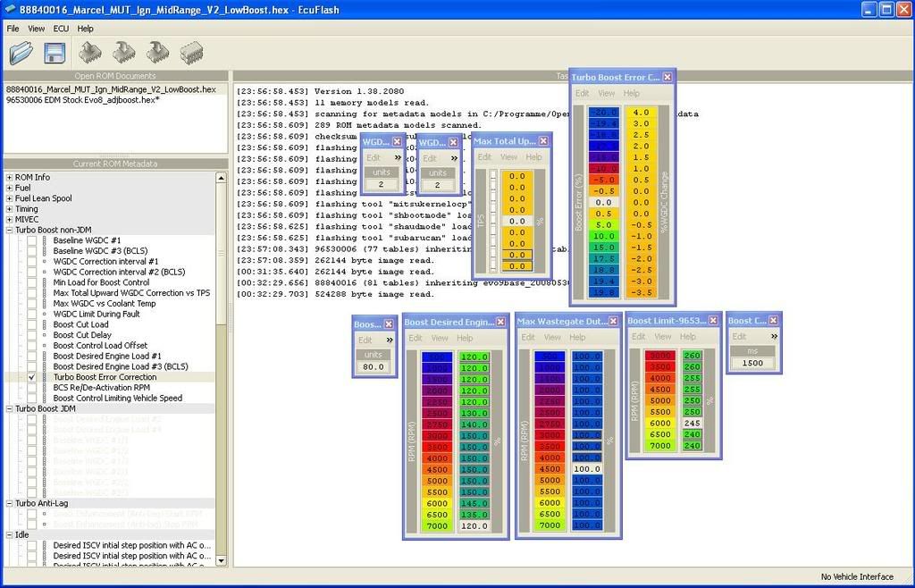Screen dimensions: 915x588
Task: Open the Help menu in main menu bar
Action: (x=86, y=29)
